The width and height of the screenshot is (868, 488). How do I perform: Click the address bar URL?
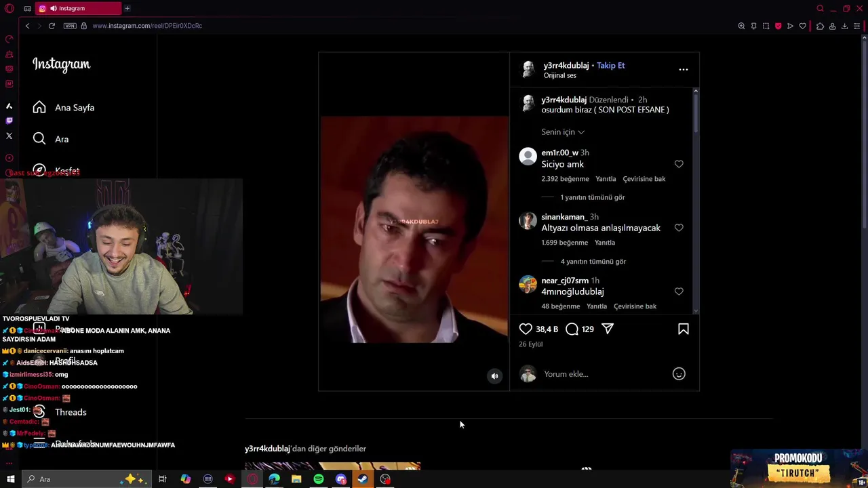147,26
